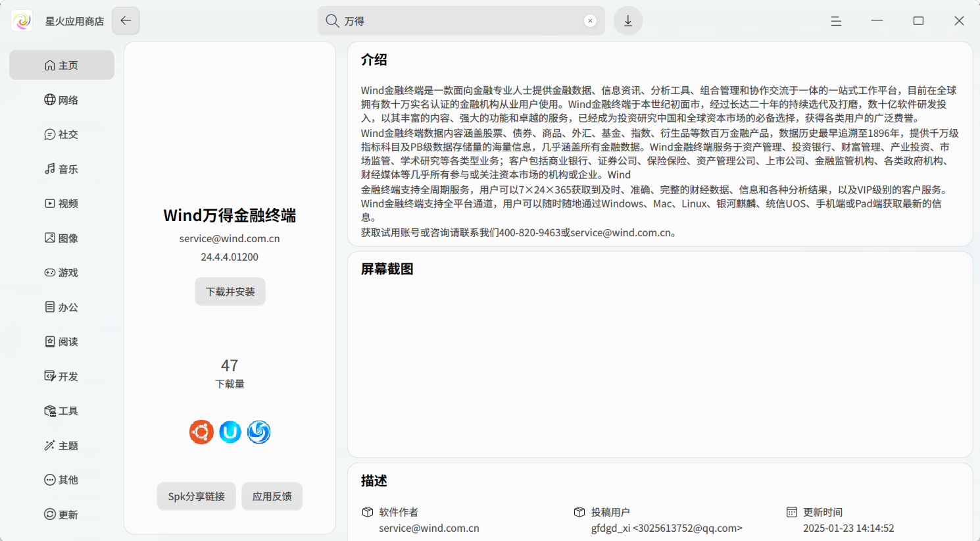This screenshot has width=980, height=541.
Task: Show the 办公 category
Action: pyautogui.click(x=62, y=307)
